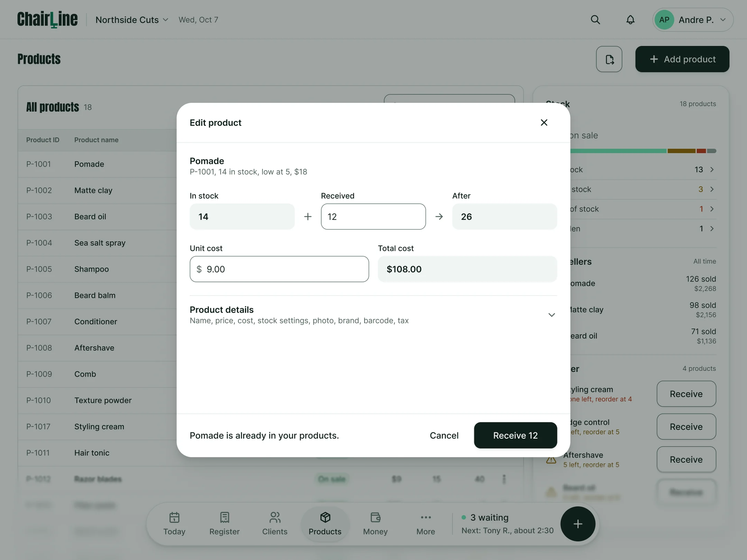Screen dimensions: 747x560
Task: Open the Northside Cuts location dropdown
Action: [132, 20]
